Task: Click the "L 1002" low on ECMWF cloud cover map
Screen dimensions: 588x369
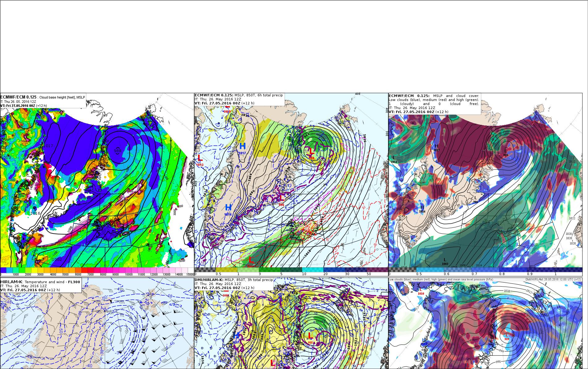Action: (445, 261)
